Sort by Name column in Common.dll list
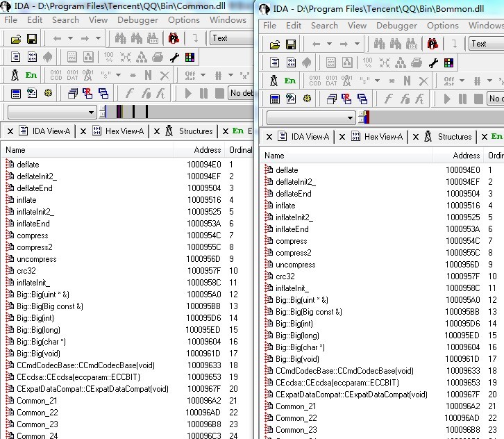504x439 pixels. [87, 150]
